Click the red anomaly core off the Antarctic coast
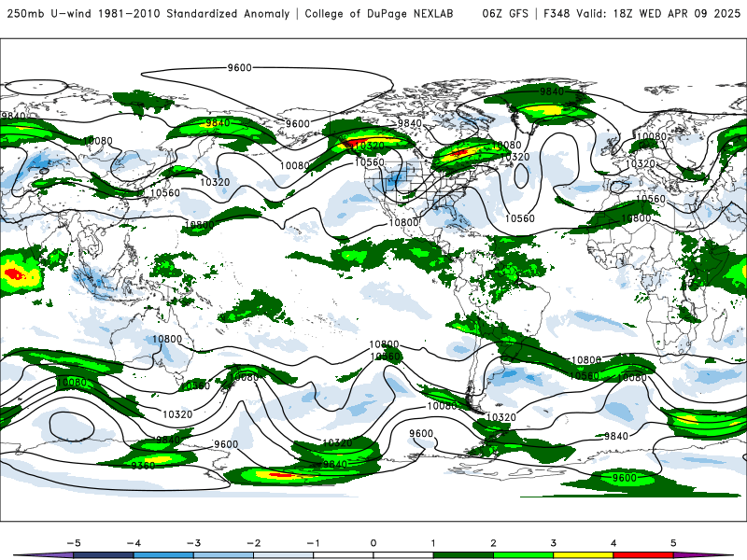Image resolution: width=747 pixels, height=560 pixels. [281, 475]
